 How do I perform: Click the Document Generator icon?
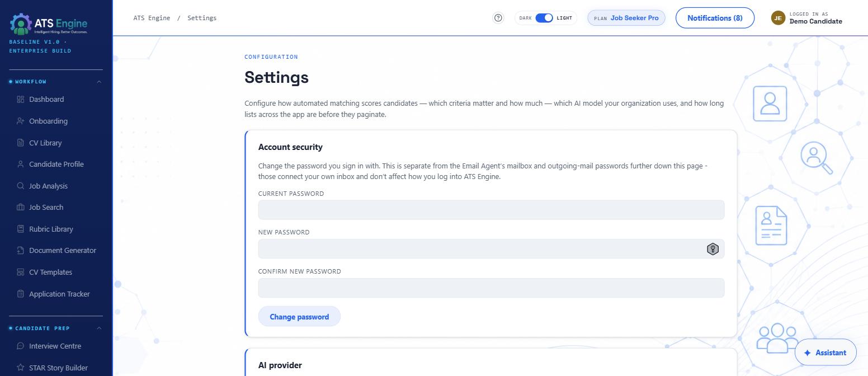pyautogui.click(x=21, y=250)
